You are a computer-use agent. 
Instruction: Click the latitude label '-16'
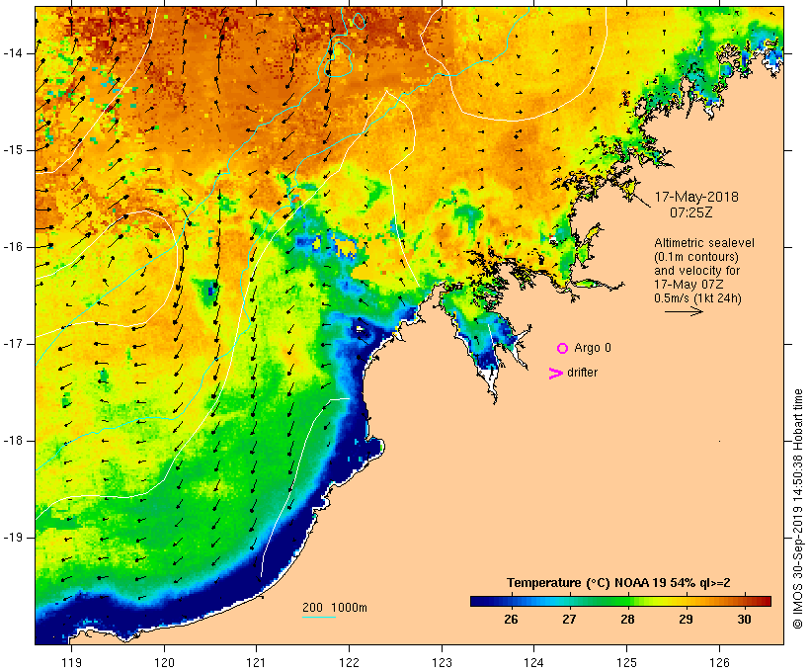click(13, 247)
